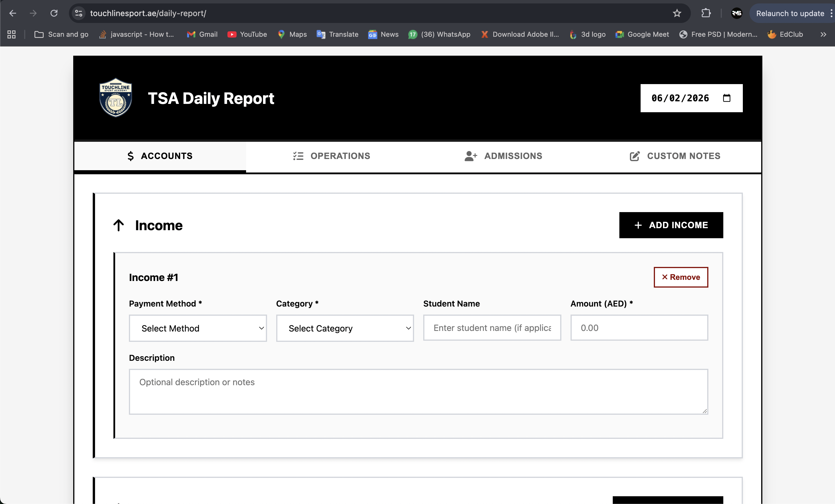Image resolution: width=835 pixels, height=504 pixels.
Task: Click the browser back arrow
Action: coord(13,13)
